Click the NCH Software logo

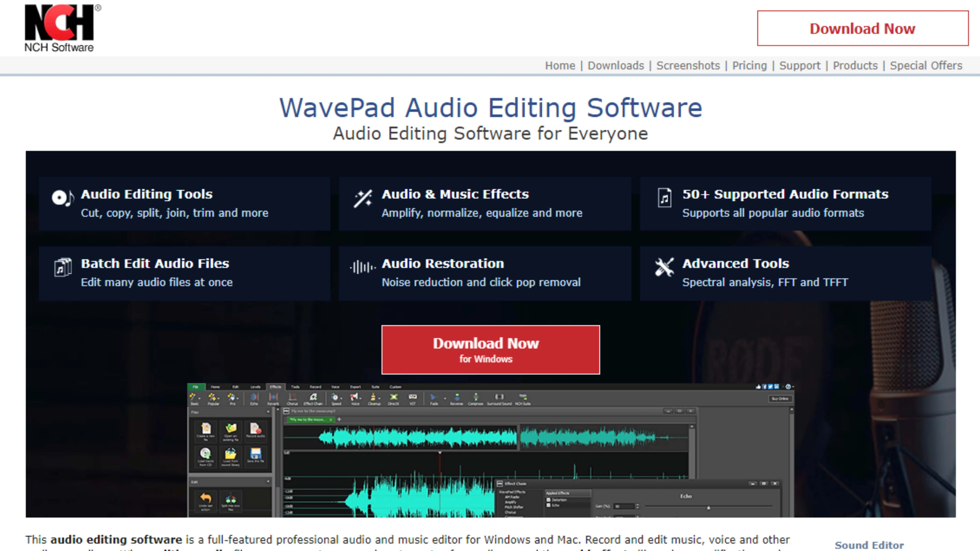click(63, 28)
